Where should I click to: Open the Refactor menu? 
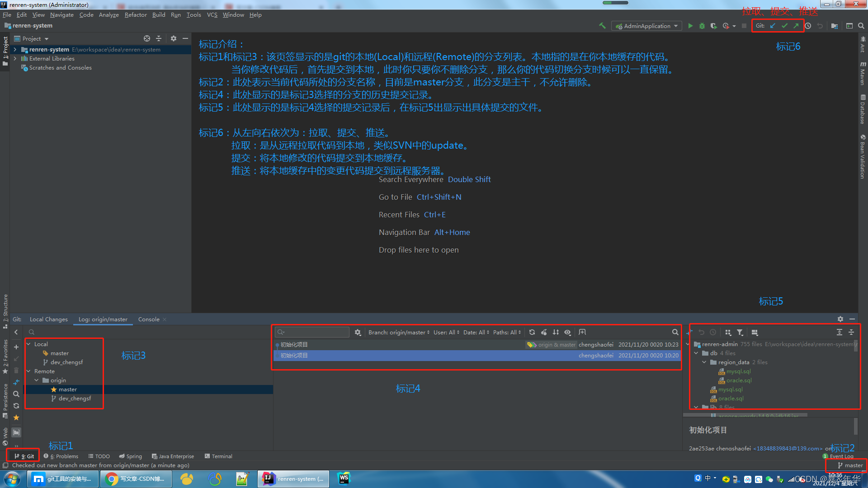(136, 14)
